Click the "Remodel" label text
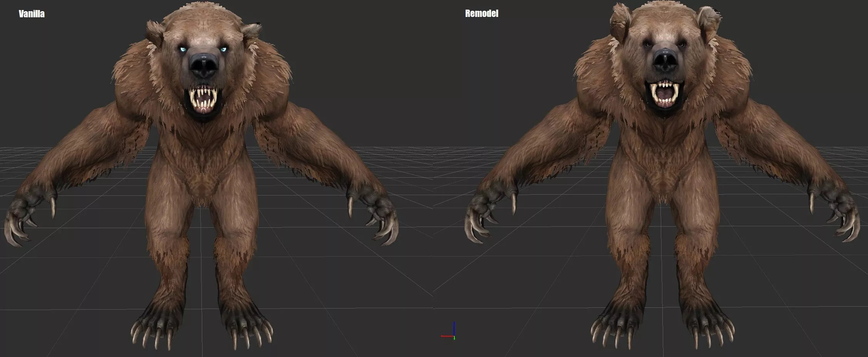Viewport: 868px width, 357px height. (x=481, y=13)
